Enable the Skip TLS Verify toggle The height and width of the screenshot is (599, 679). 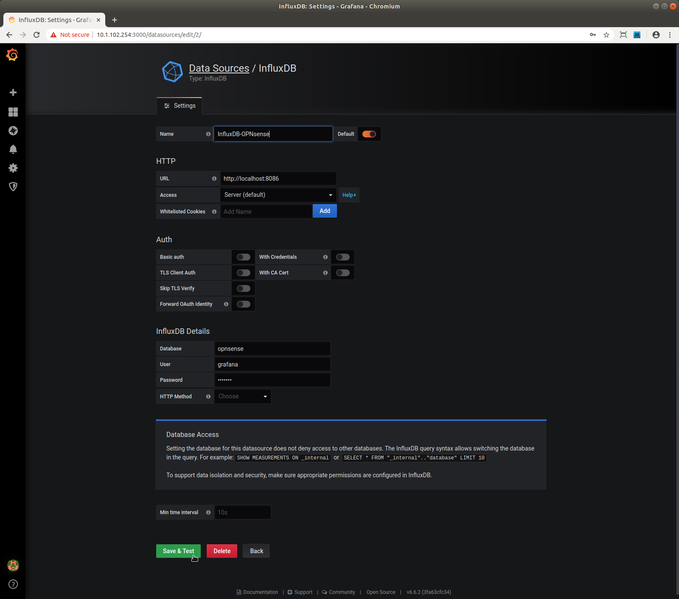pos(243,288)
